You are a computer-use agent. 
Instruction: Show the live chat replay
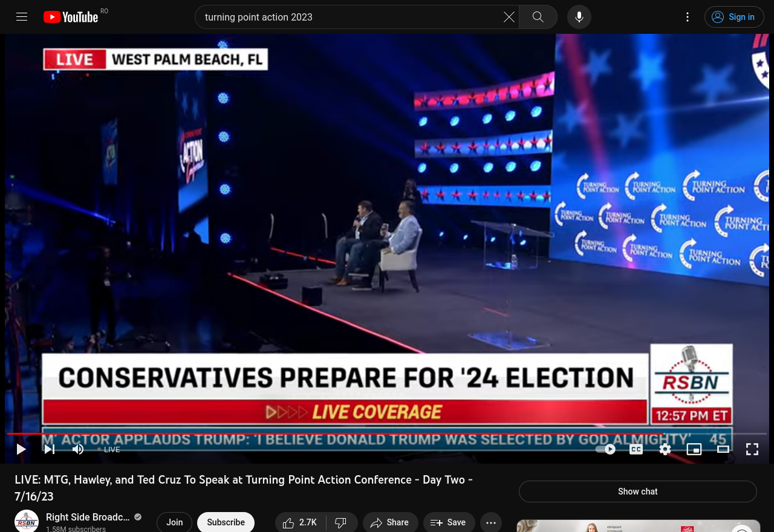pyautogui.click(x=638, y=491)
